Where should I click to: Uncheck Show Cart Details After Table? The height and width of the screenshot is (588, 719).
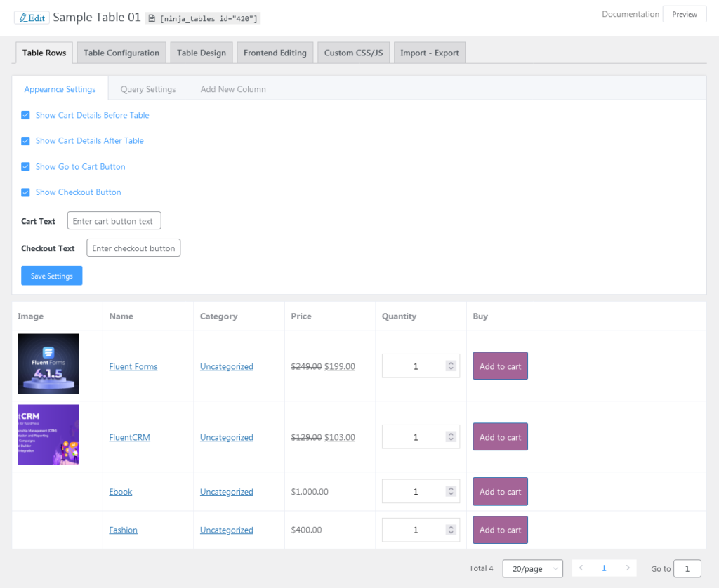25,140
